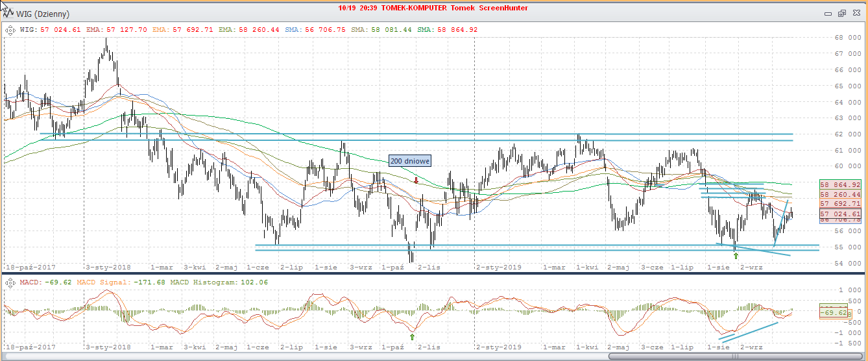The image size is (868, 361).
Task: Click the four-arrow pan icon before WIG legend
Action: [x=10, y=29]
